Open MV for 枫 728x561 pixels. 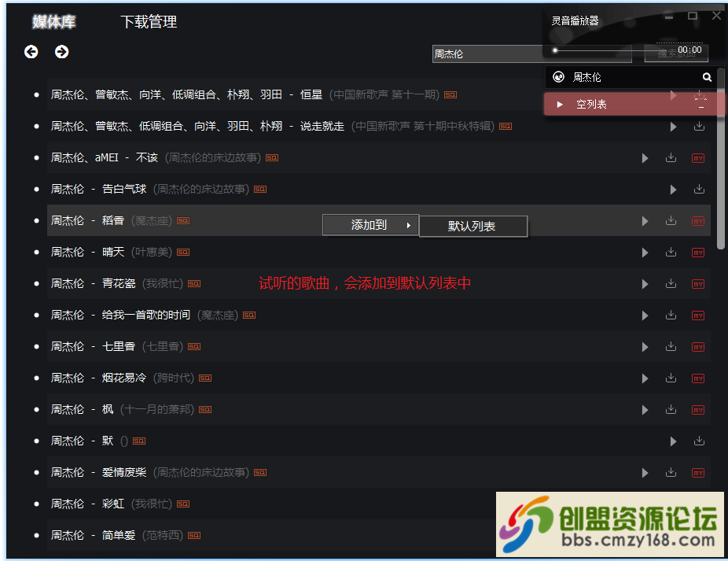pos(698,410)
